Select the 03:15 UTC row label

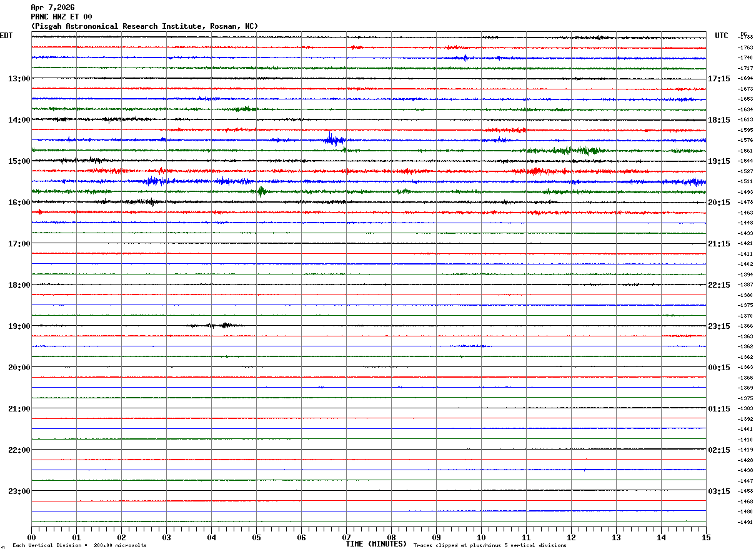click(719, 491)
